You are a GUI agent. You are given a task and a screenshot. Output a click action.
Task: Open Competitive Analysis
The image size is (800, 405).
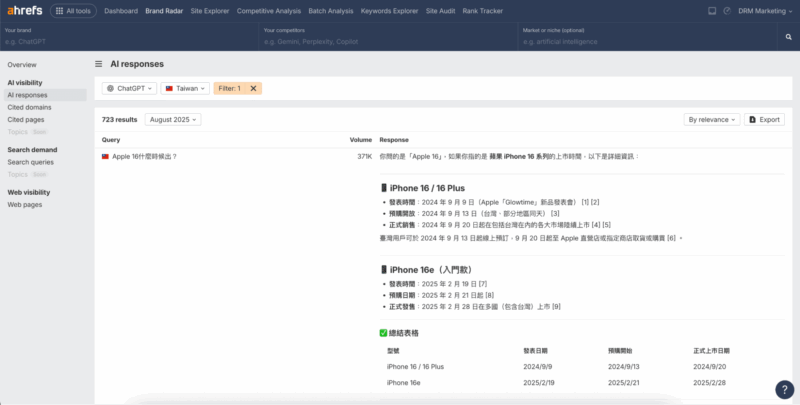click(x=268, y=11)
